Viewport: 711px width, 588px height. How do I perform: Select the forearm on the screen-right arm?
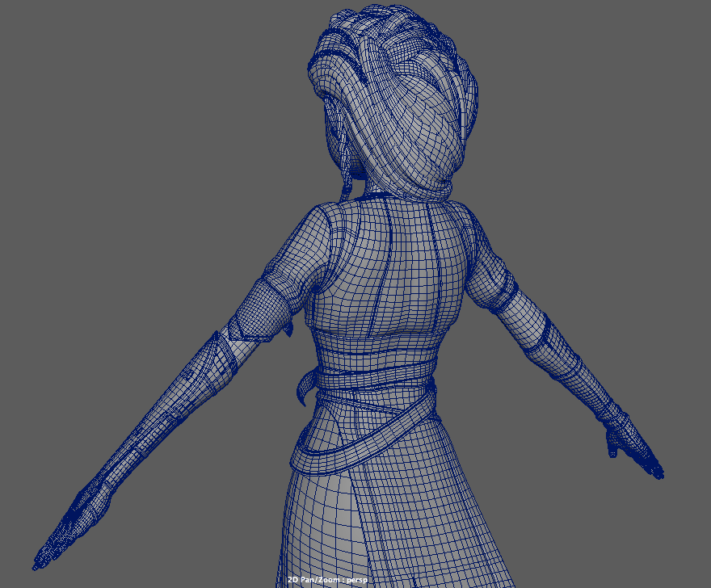point(566,363)
